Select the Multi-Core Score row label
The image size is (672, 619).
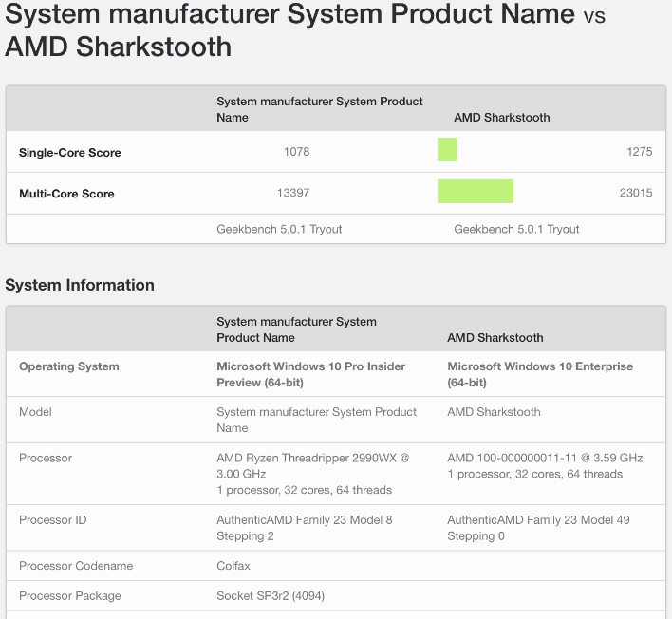66,194
